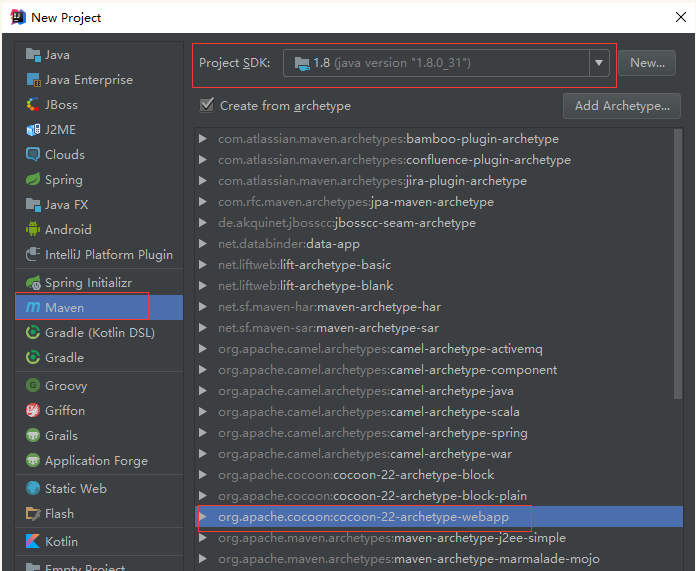Select Application Forge label
696x571 pixels.
tap(96, 460)
